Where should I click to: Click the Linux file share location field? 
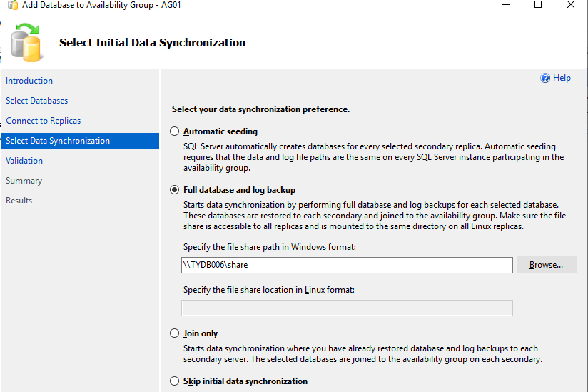347,308
